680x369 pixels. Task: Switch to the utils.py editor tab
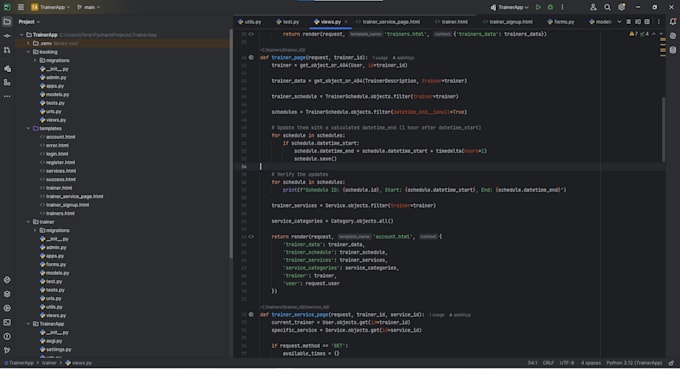point(249,22)
